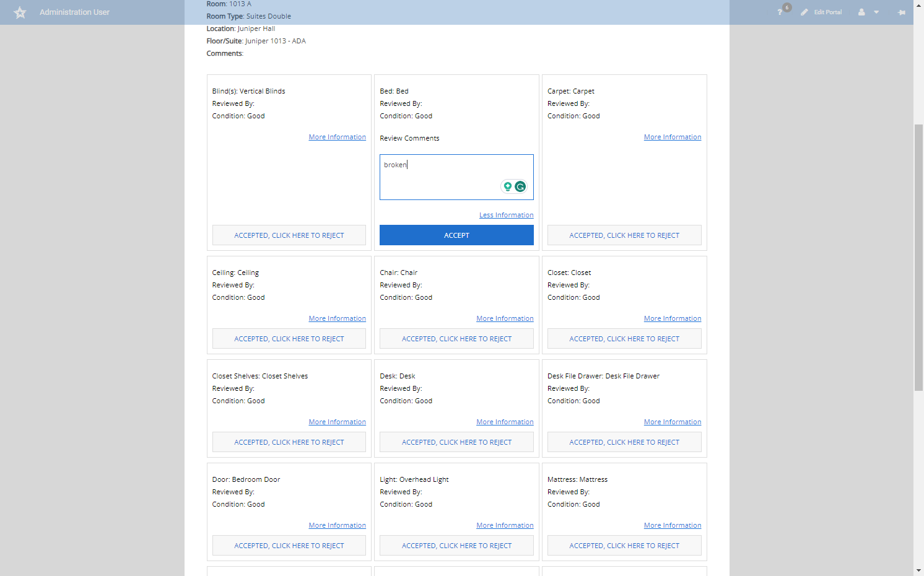The height and width of the screenshot is (576, 924).
Task: Click 'Blind(s): Vertical Blinds' title text
Action: tap(248, 91)
